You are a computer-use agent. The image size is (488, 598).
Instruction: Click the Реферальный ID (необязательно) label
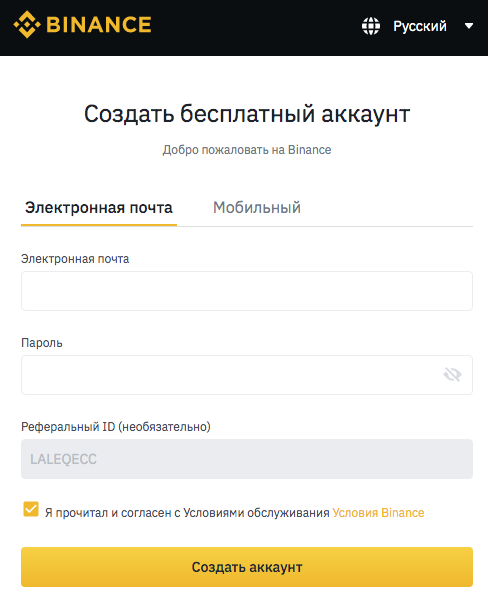coord(116,426)
